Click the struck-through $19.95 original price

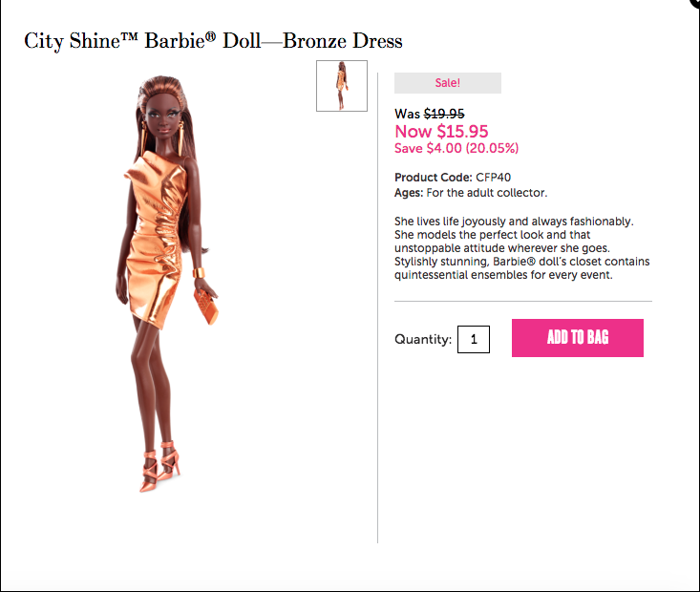pyautogui.click(x=444, y=114)
